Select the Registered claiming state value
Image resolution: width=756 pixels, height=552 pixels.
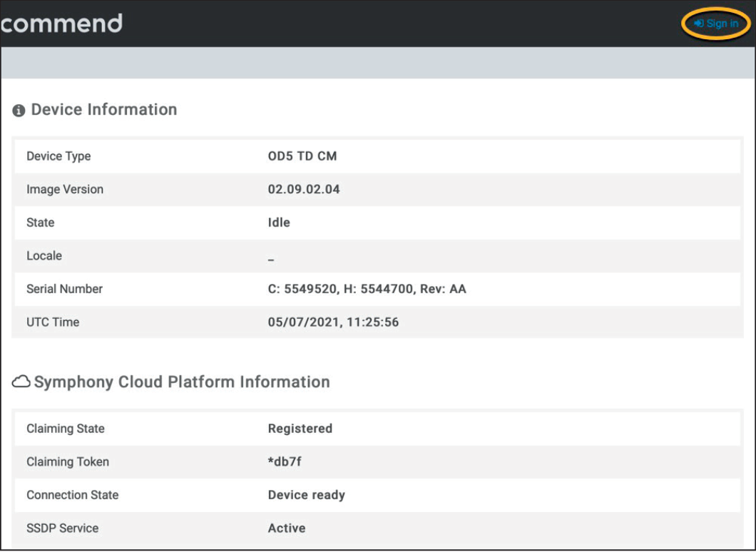[300, 429]
